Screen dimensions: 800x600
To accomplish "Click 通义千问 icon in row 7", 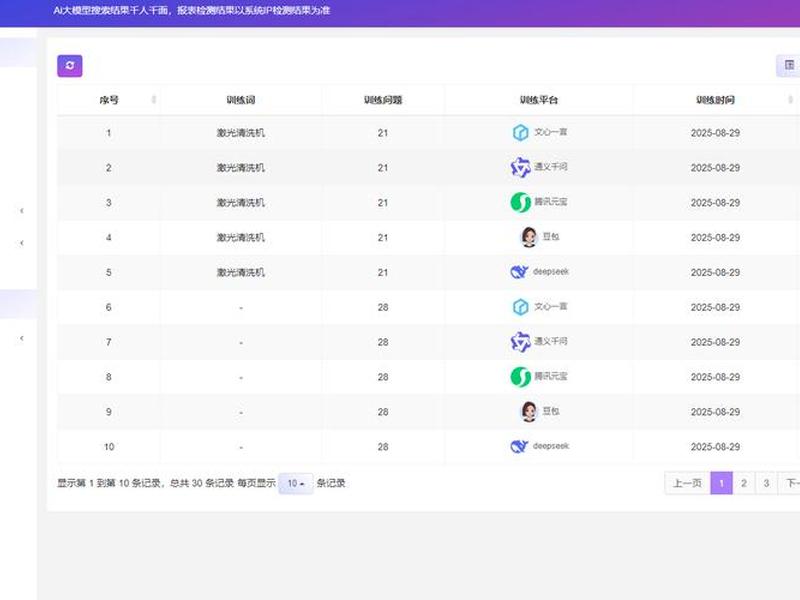I will pyautogui.click(x=520, y=342).
